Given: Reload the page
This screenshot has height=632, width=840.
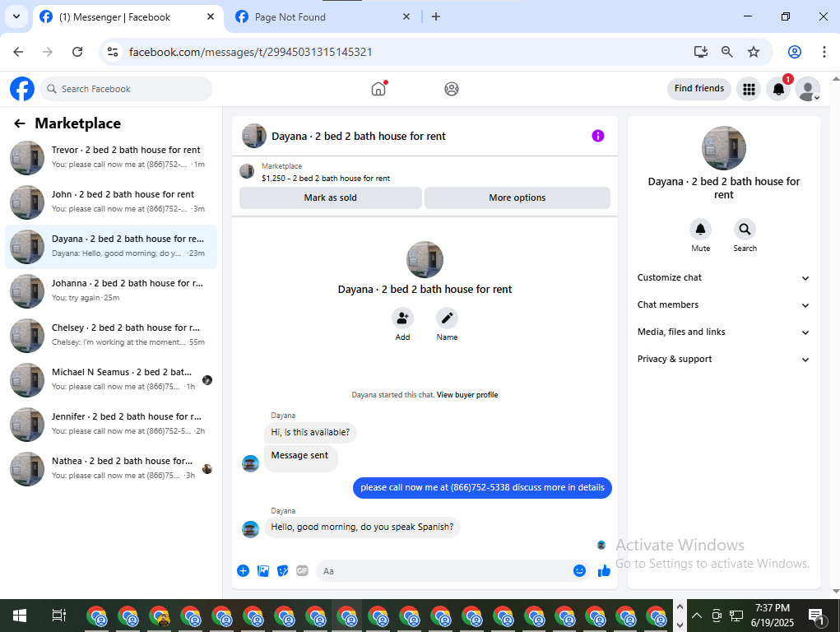Looking at the screenshot, I should pos(77,52).
